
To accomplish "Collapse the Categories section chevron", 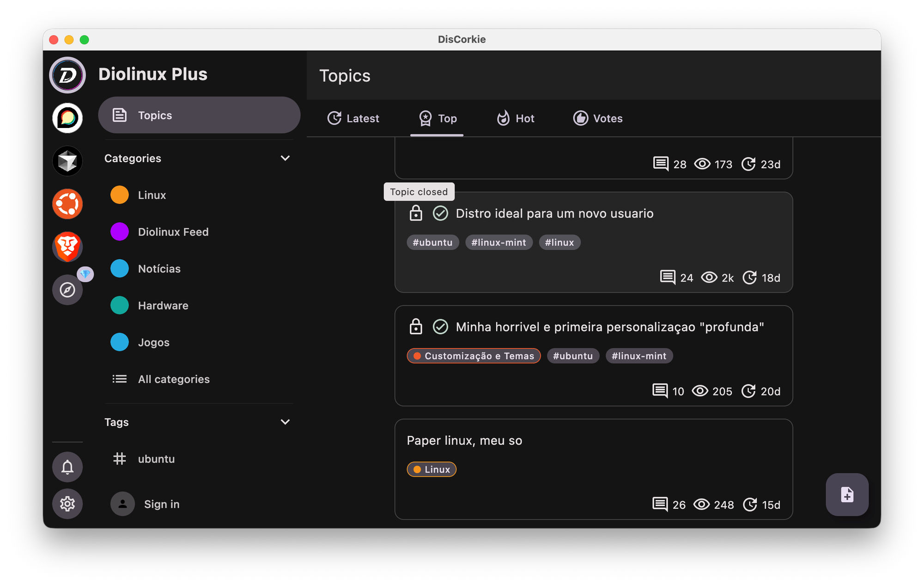I will click(x=285, y=158).
